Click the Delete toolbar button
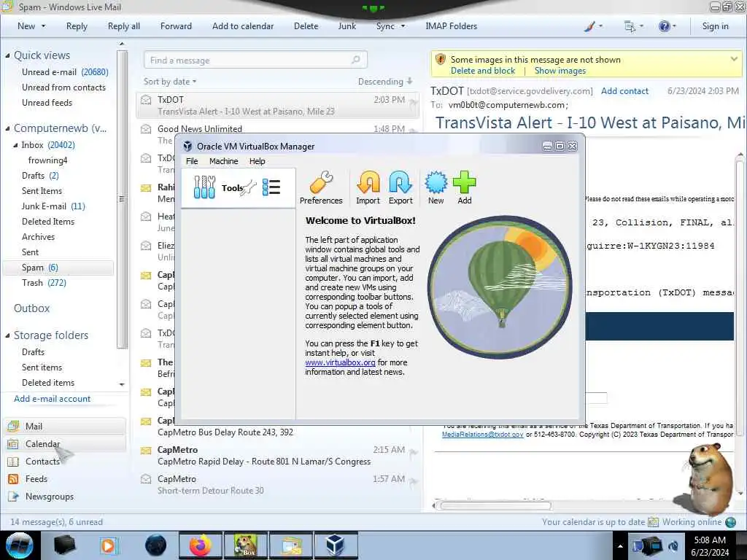Screen dimensions: 747x560 (x=306, y=26)
